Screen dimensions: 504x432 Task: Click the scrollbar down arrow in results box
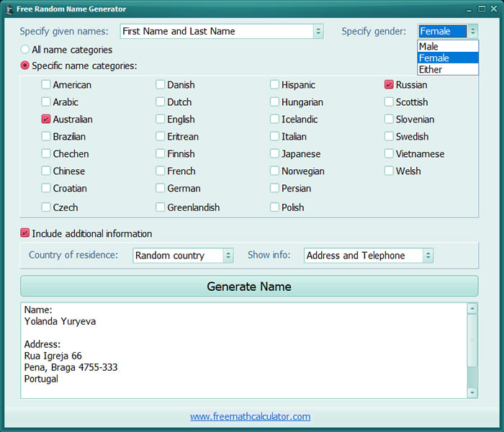472,392
